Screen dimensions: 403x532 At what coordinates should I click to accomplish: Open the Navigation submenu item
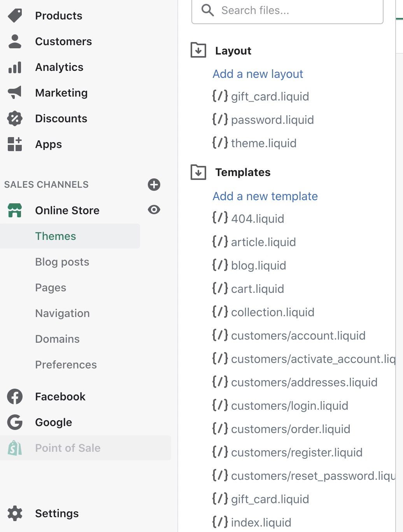(x=62, y=313)
